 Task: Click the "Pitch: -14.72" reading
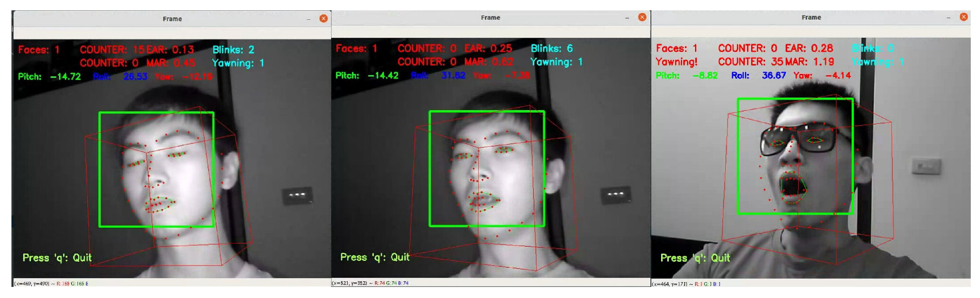[x=49, y=77]
